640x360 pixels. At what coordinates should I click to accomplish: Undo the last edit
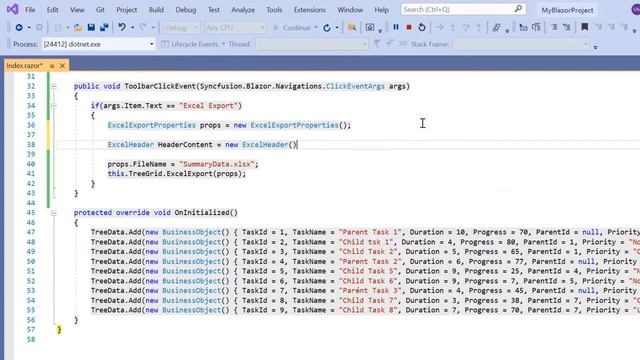pos(122,27)
